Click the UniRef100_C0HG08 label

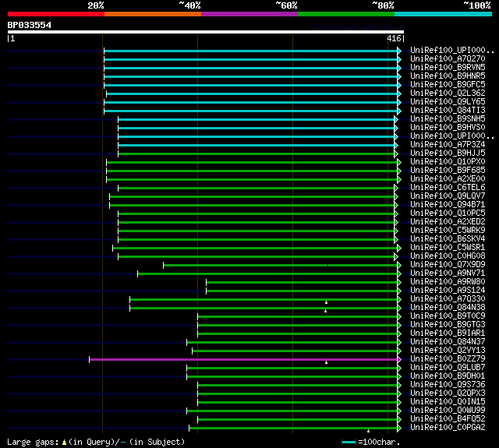pyautogui.click(x=448, y=256)
